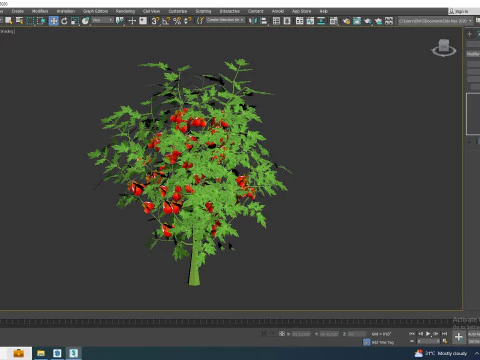This screenshot has width=480, height=360.
Task: Open reference coordinate system dropdown
Action: pyautogui.click(x=103, y=21)
